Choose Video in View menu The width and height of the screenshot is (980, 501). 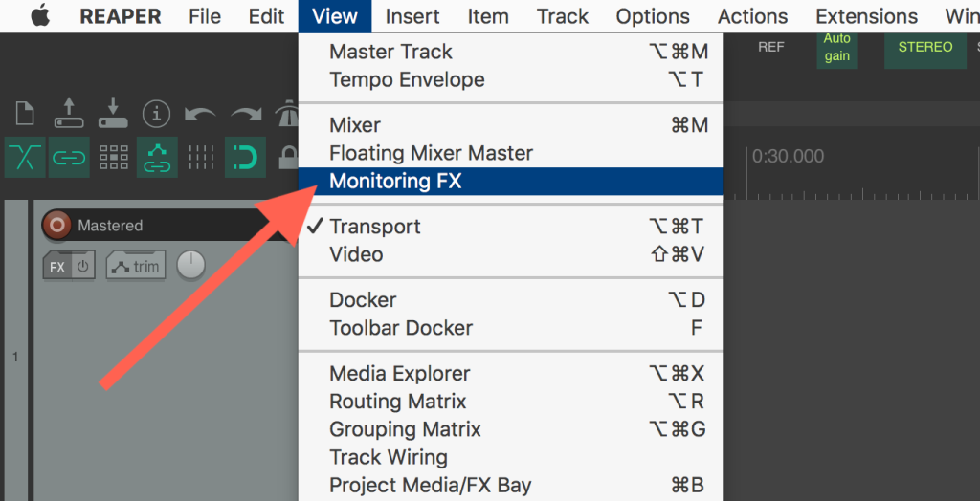pyautogui.click(x=511, y=254)
